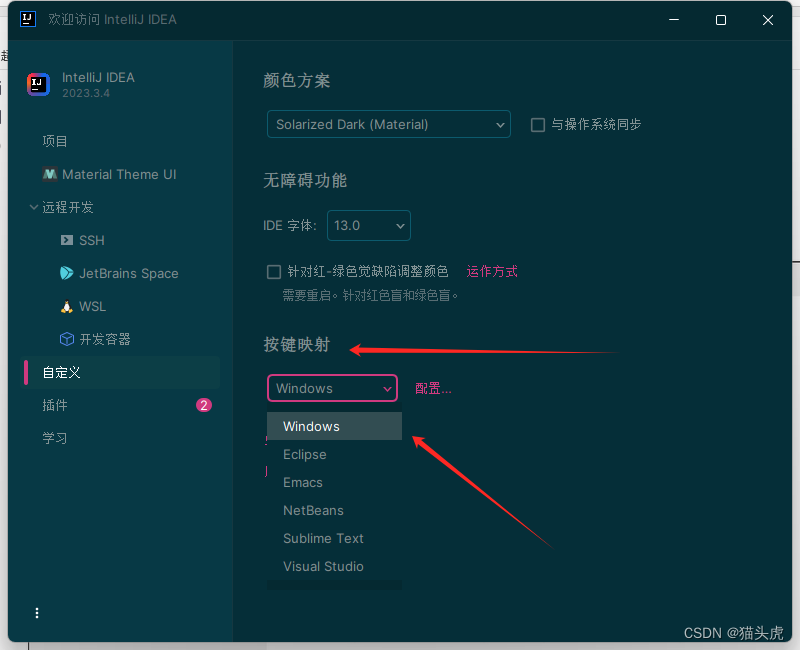Open the three-dot options menu at bottom left
The image size is (800, 650).
point(37,613)
